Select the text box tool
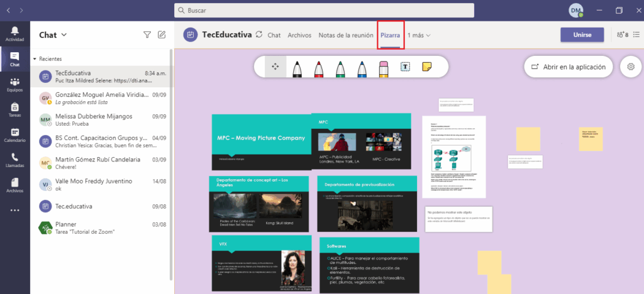Viewport: 644px width, 294px height. click(x=406, y=67)
